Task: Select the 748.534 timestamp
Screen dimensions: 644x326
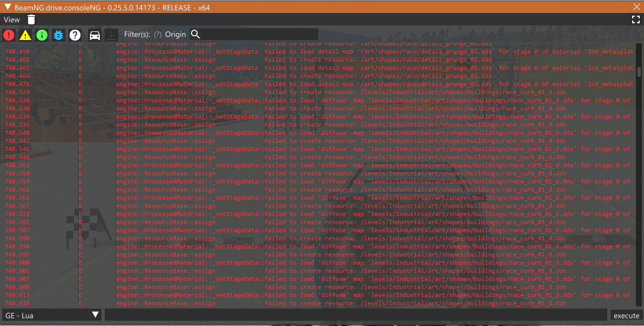Action: pyautogui.click(x=17, y=116)
